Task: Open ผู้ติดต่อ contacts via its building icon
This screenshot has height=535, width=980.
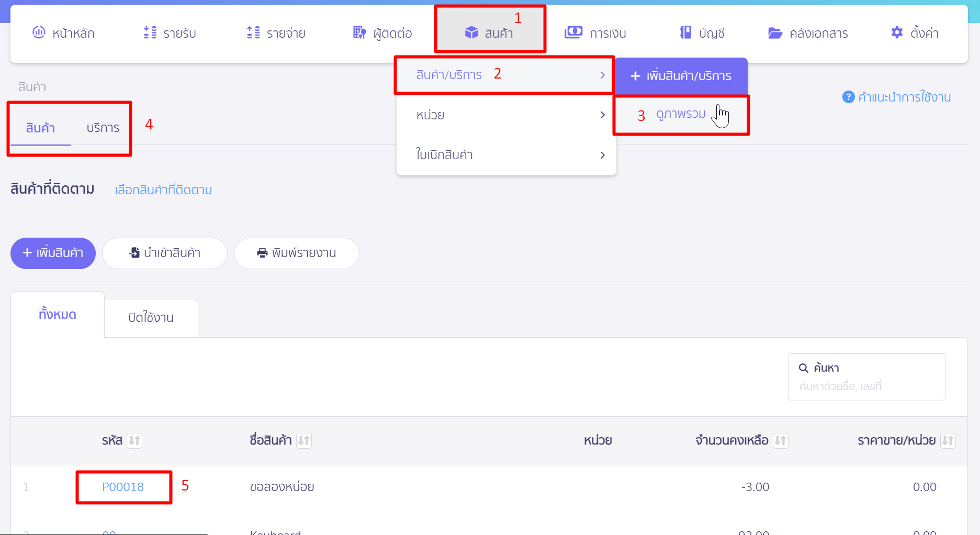Action: [x=359, y=32]
